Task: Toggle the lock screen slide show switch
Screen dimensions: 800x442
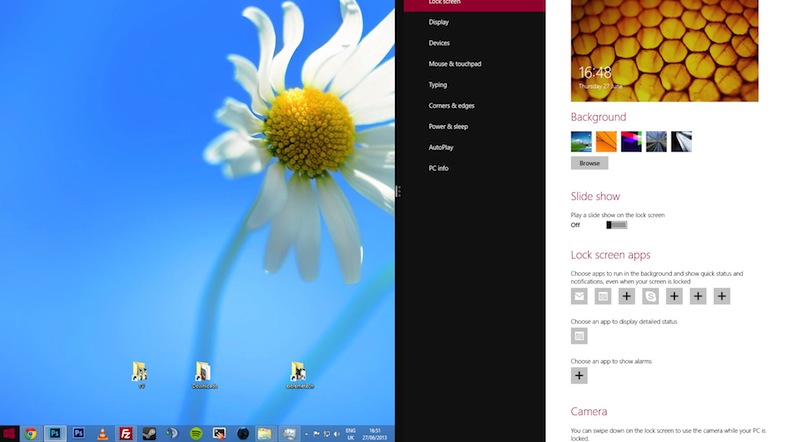Action: [616, 225]
